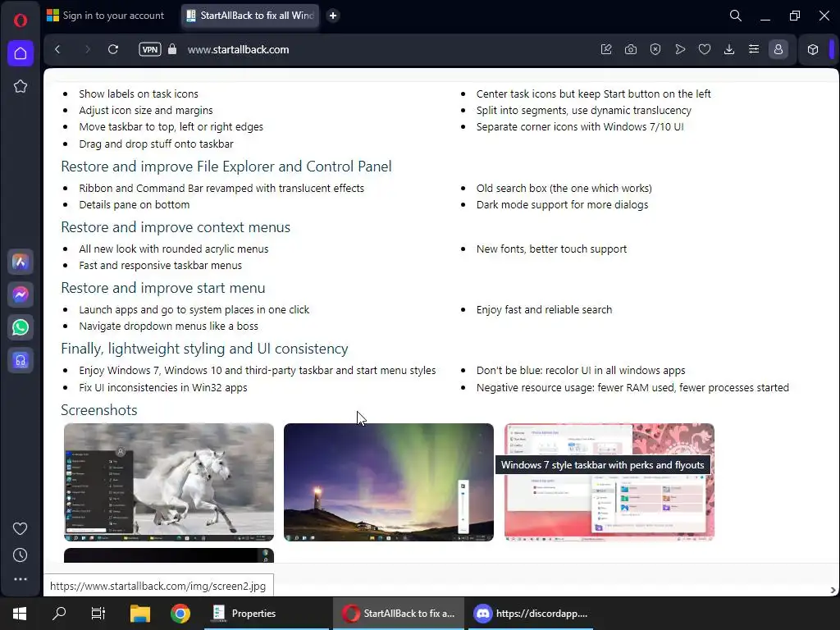Image resolution: width=840 pixels, height=630 pixels.
Task: Open a new tab with plus button
Action: [x=333, y=16]
